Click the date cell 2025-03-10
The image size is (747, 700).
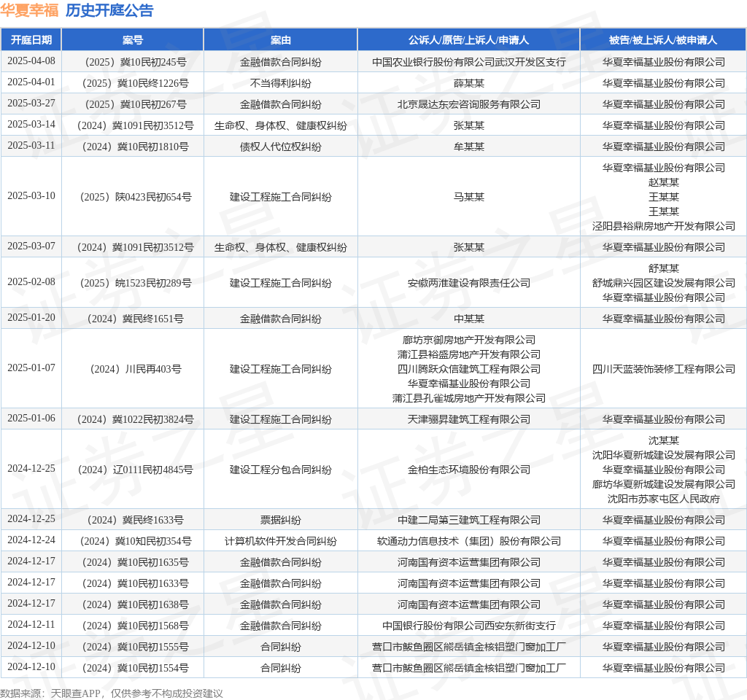tap(31, 196)
